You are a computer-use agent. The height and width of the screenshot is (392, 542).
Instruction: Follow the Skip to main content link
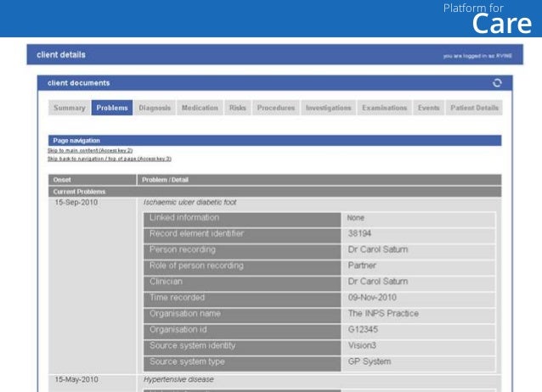click(x=90, y=150)
